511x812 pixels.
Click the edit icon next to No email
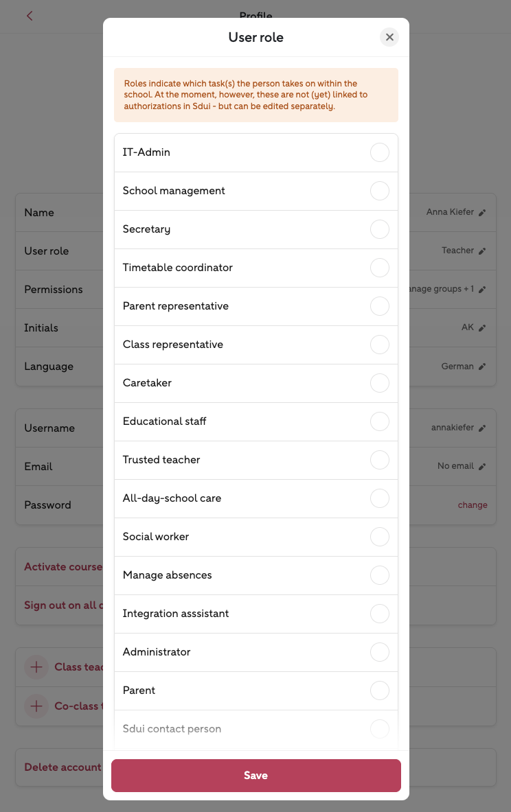tap(482, 467)
